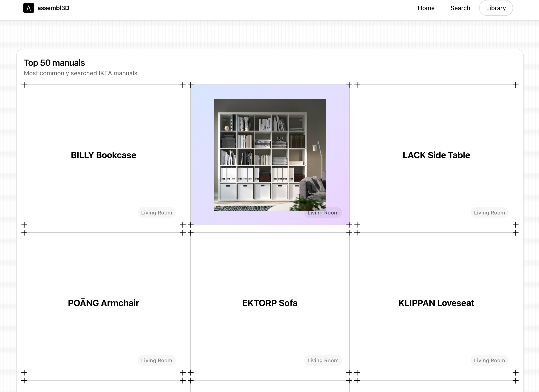The image size is (539, 392).
Task: Click the assembl3D logo icon
Action: tap(29, 8)
